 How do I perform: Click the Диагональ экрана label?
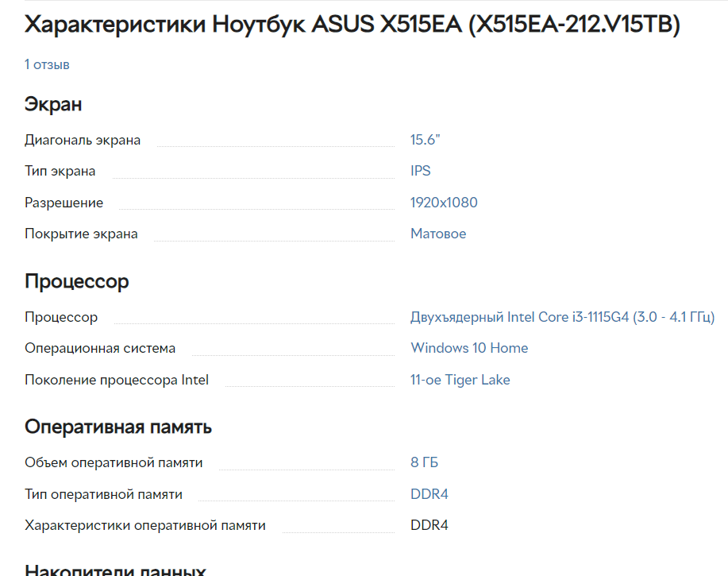83,141
